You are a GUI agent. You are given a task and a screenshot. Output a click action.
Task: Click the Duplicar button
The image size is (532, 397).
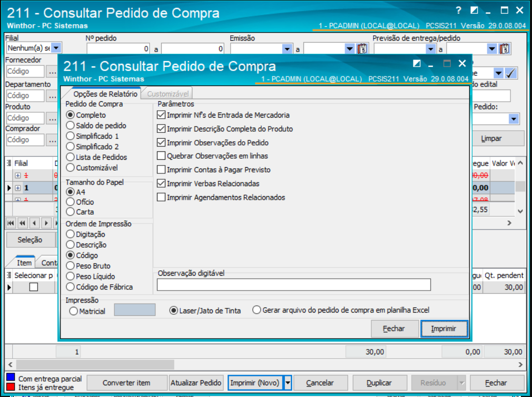379,383
